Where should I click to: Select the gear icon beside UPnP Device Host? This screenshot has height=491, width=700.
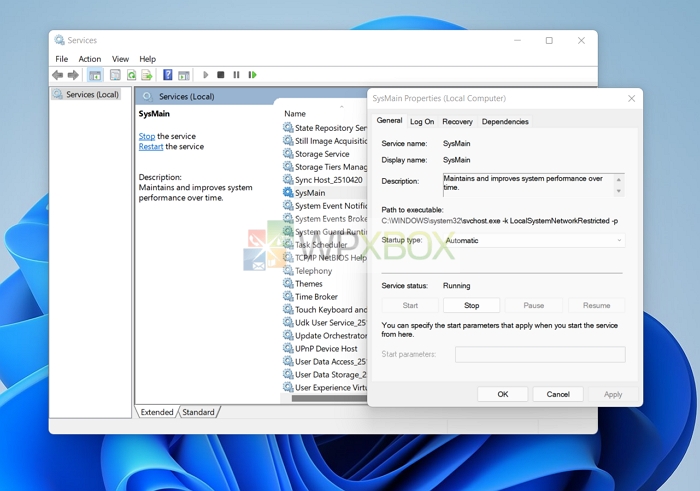(x=288, y=348)
